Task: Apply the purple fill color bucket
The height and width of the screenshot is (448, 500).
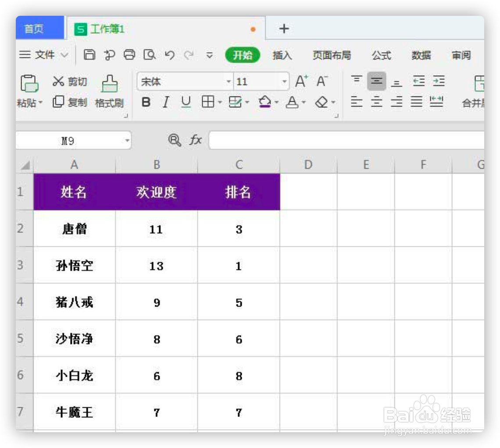Action: pos(264,102)
